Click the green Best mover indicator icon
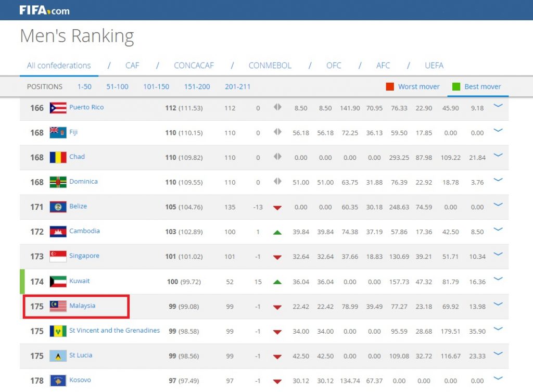 (x=456, y=86)
